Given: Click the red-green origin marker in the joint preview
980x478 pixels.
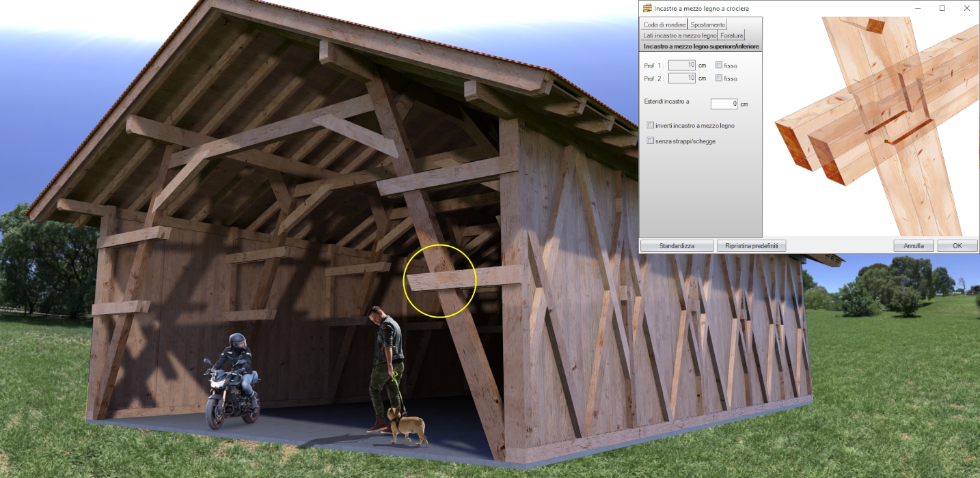Looking at the screenshot, I should [885, 141].
